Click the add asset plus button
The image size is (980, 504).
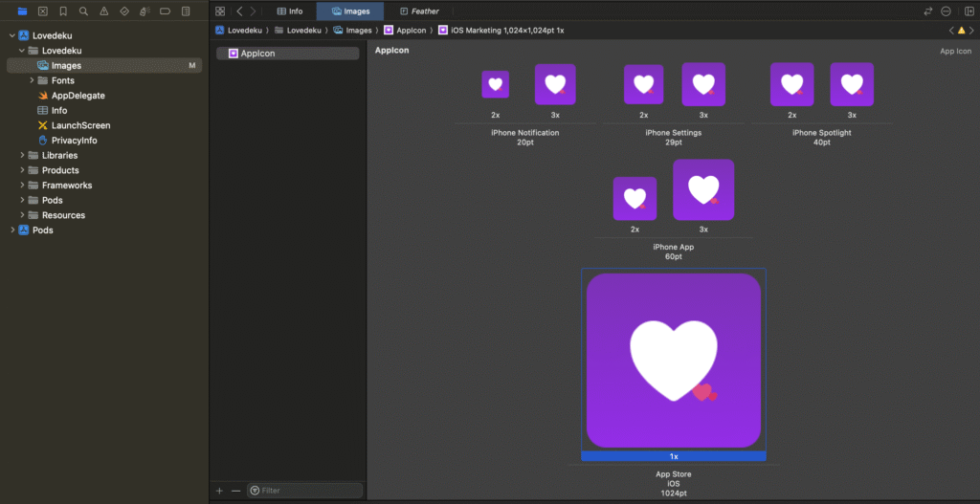click(219, 491)
